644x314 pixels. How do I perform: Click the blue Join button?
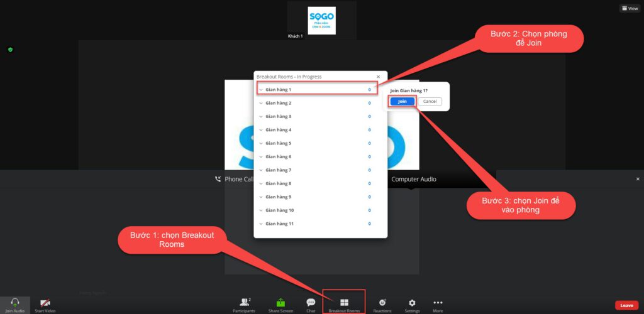tap(402, 101)
